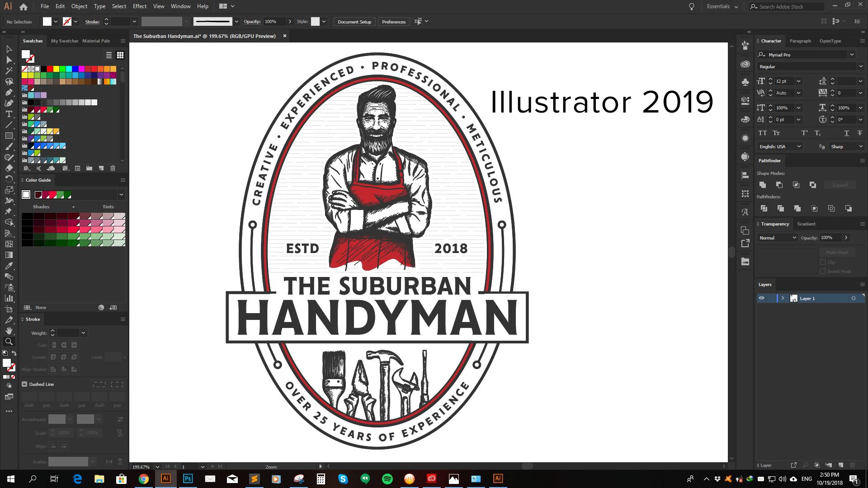The height and width of the screenshot is (488, 868).
Task: Enable the Dashed Line checkbox
Action: coord(25,384)
